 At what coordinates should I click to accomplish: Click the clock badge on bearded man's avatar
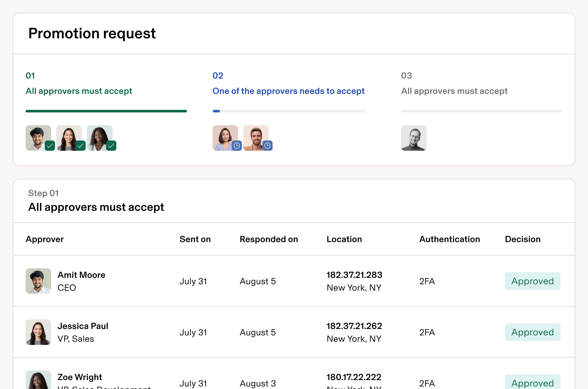[267, 146]
